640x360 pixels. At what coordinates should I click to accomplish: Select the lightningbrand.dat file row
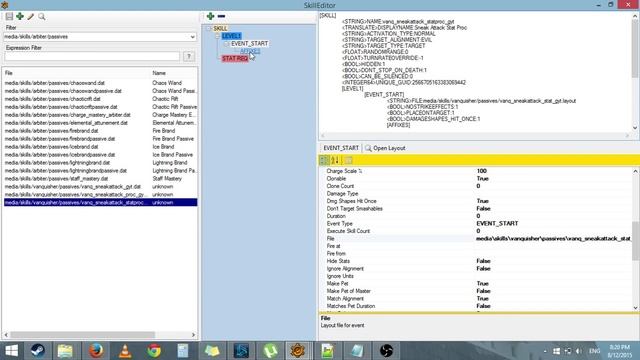[x=100, y=162]
